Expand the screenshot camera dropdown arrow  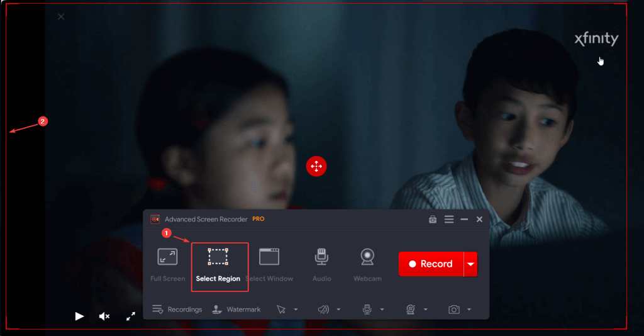(x=469, y=310)
